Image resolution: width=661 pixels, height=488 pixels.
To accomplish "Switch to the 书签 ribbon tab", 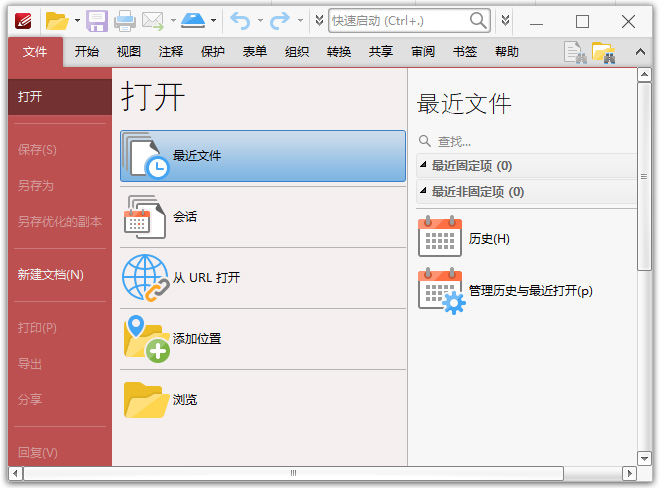I will coord(465,52).
